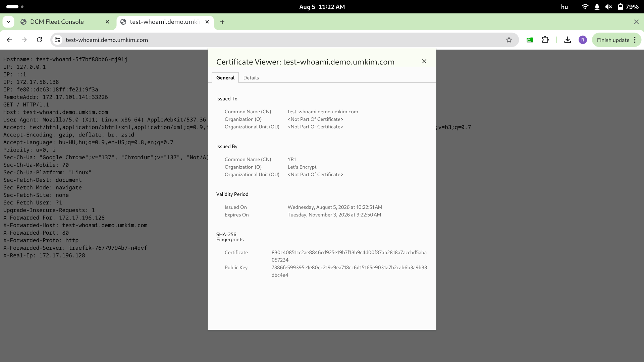Viewport: 644px width, 362px height.
Task: Click the X-Forwarded-Server traefik line
Action: 75,248
